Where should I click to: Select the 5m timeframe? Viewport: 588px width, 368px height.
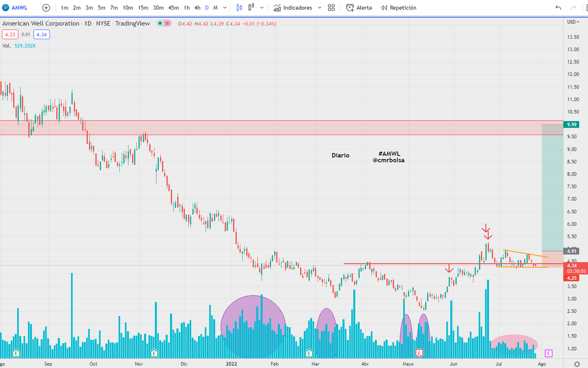(101, 8)
